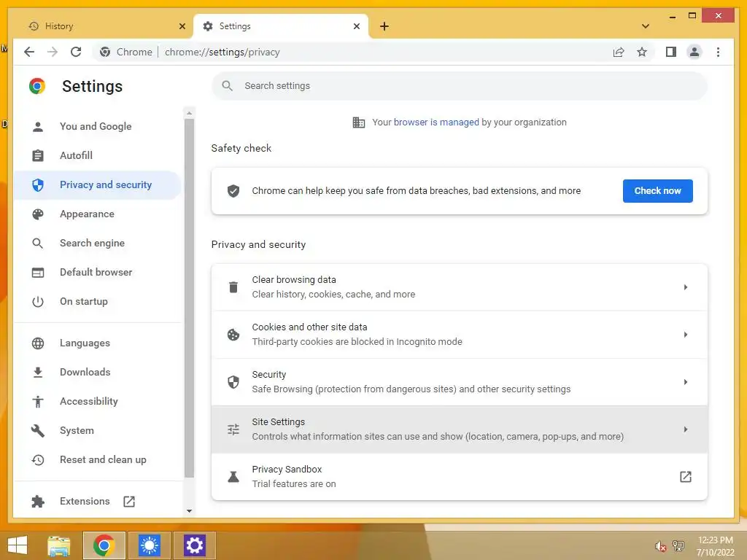Open Languages settings

coord(97,343)
